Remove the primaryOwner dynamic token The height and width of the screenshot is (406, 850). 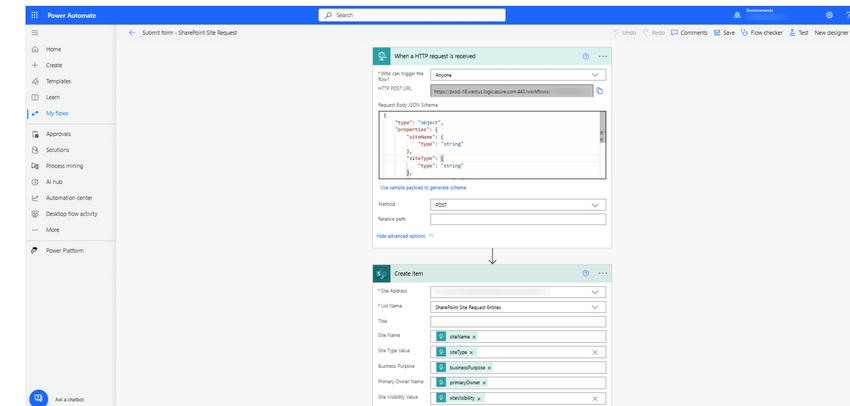click(484, 383)
